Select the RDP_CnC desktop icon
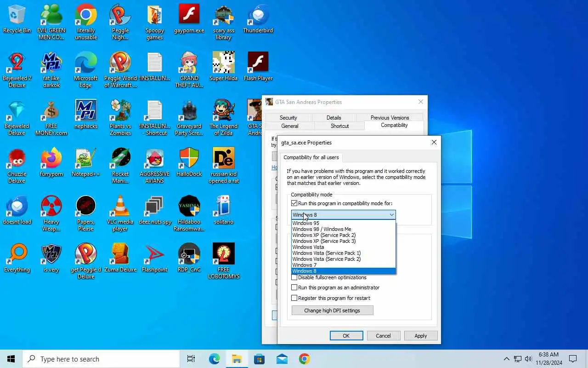This screenshot has width=588, height=368. 189,258
